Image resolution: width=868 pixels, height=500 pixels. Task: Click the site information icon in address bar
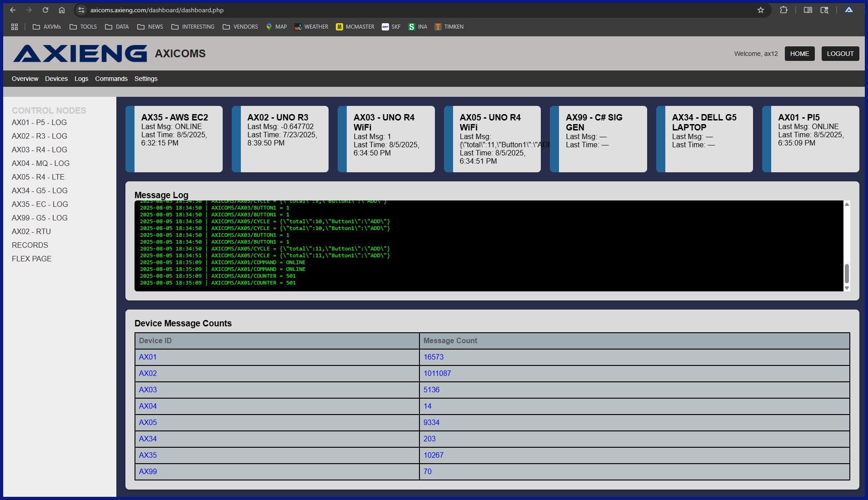coord(81,10)
